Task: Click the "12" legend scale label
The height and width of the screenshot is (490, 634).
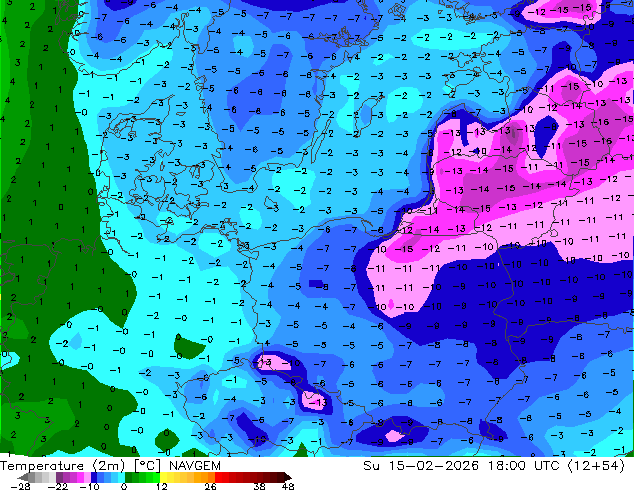Action: click(x=162, y=486)
